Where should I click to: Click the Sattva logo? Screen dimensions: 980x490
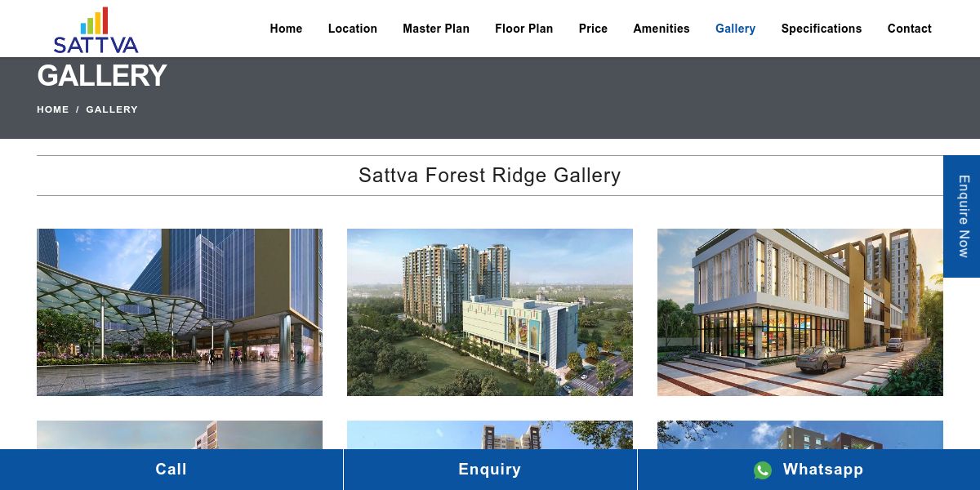tap(96, 30)
